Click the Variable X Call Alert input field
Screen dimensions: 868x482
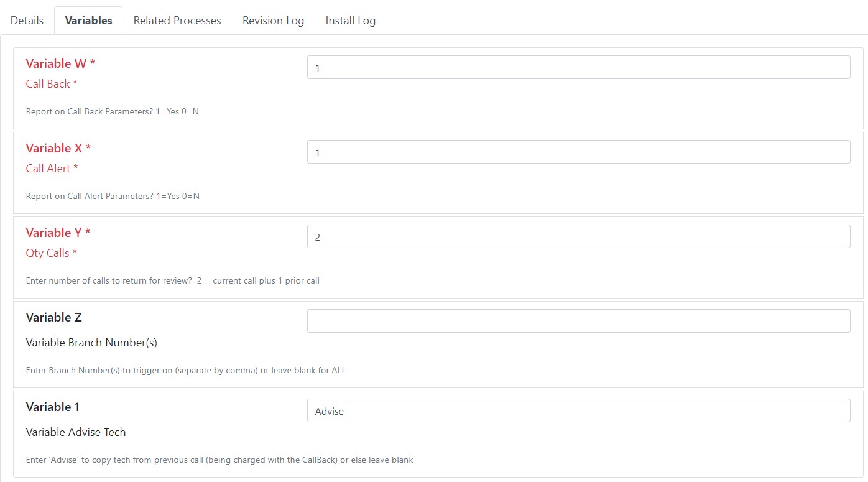578,152
